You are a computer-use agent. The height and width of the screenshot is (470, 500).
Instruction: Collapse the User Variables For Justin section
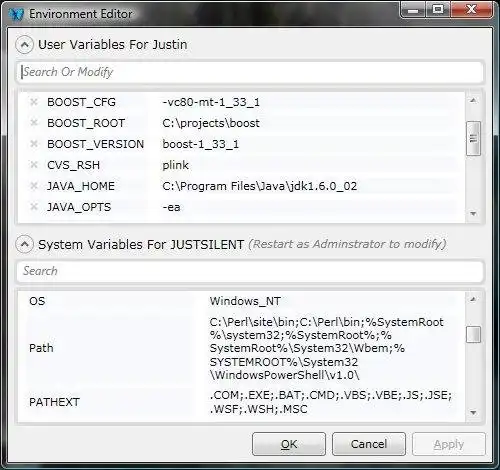coord(24,45)
